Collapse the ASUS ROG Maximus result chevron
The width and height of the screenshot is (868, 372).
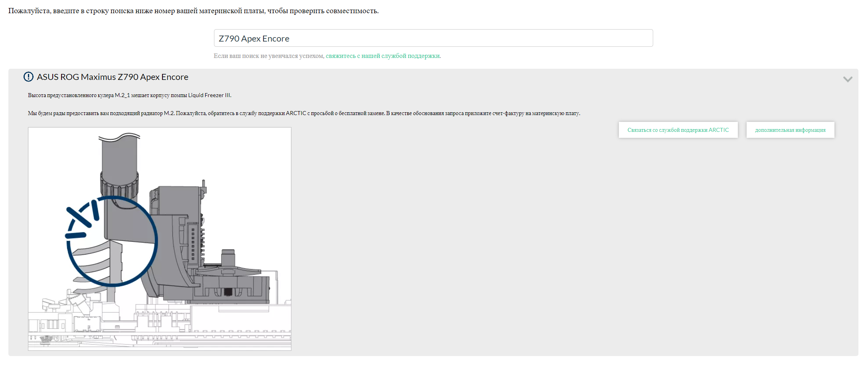(x=848, y=79)
